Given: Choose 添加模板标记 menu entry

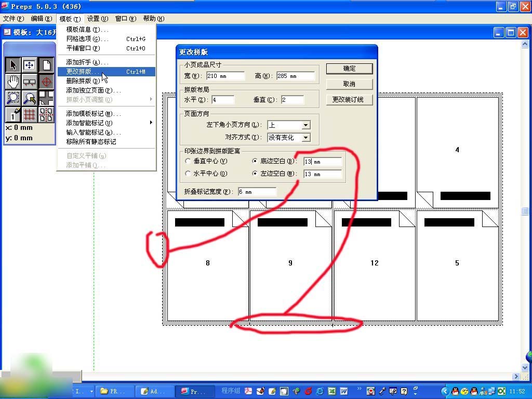Looking at the screenshot, I should 106,114.
